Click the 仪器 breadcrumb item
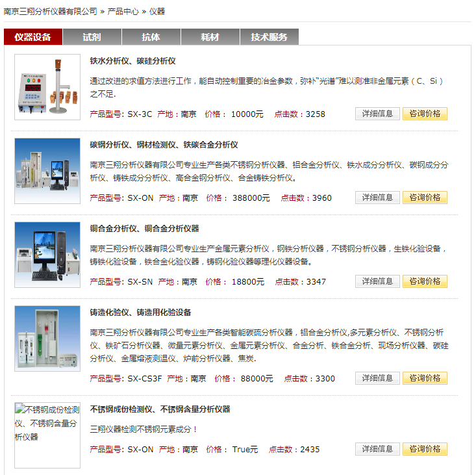This screenshot has height=475, width=476. point(157,12)
